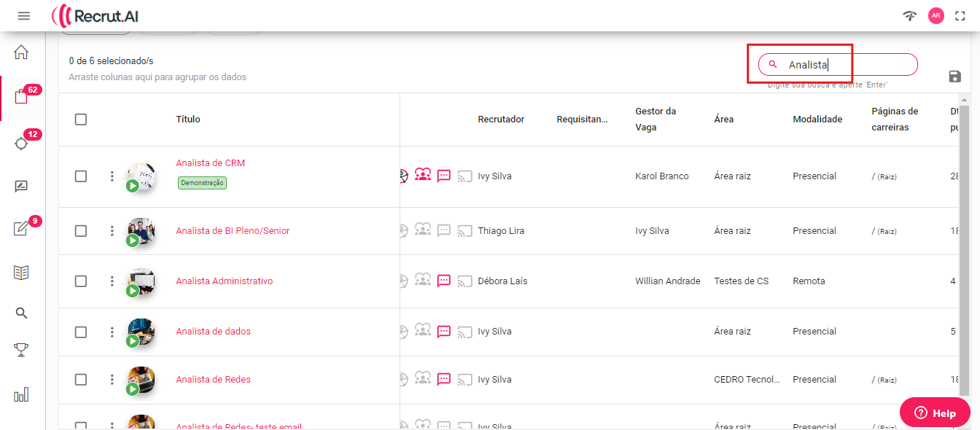The height and width of the screenshot is (430, 980).
Task: Open the hamburger navigation menu
Action: [x=24, y=16]
